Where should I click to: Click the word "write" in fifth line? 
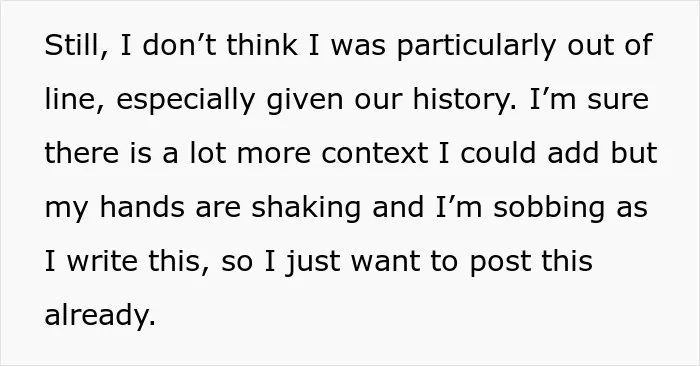pyautogui.click(x=102, y=261)
